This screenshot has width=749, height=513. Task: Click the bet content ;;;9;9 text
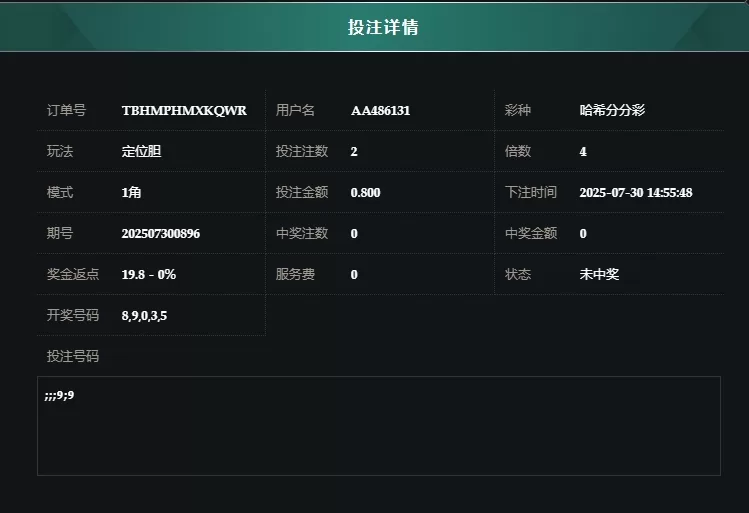click(59, 395)
